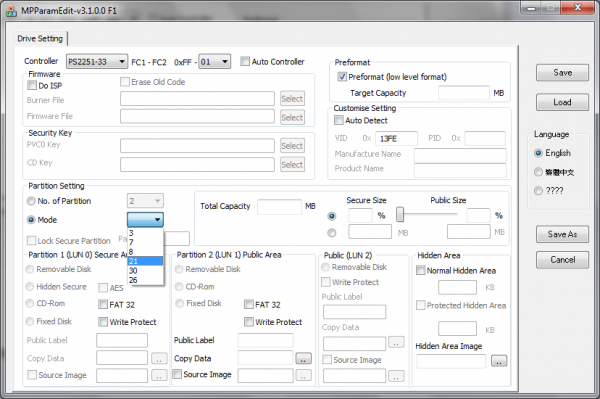Click the Load button

(562, 102)
